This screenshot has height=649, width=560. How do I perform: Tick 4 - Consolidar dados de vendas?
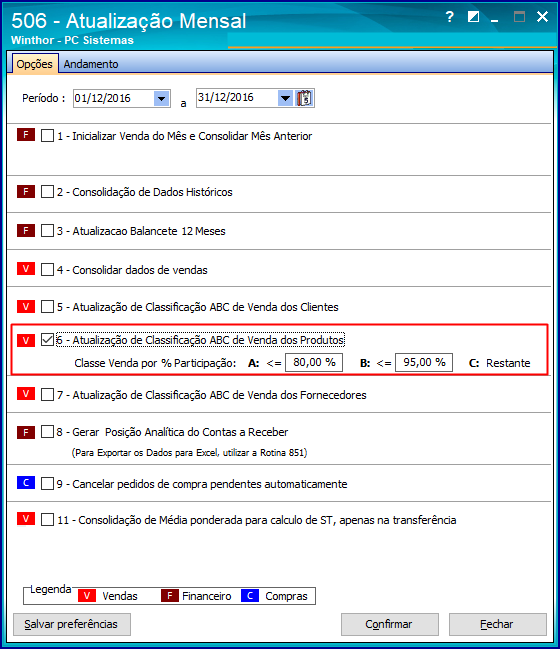tap(48, 269)
